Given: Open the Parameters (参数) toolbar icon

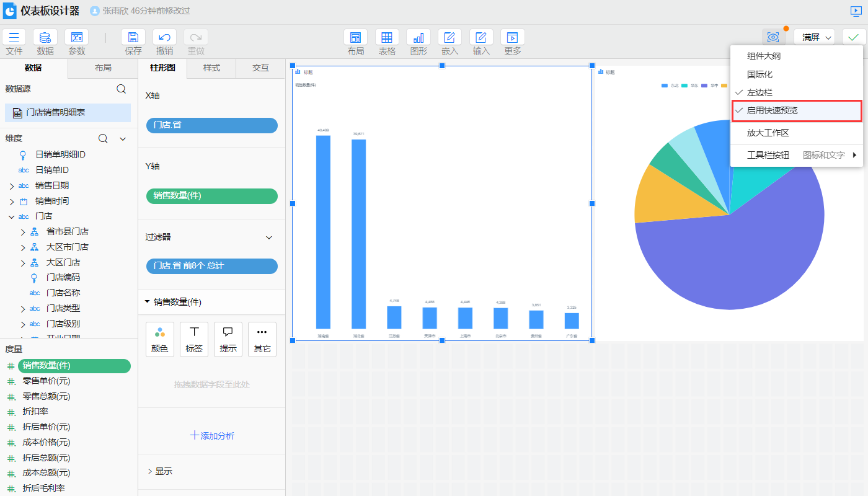Looking at the screenshot, I should point(77,38).
